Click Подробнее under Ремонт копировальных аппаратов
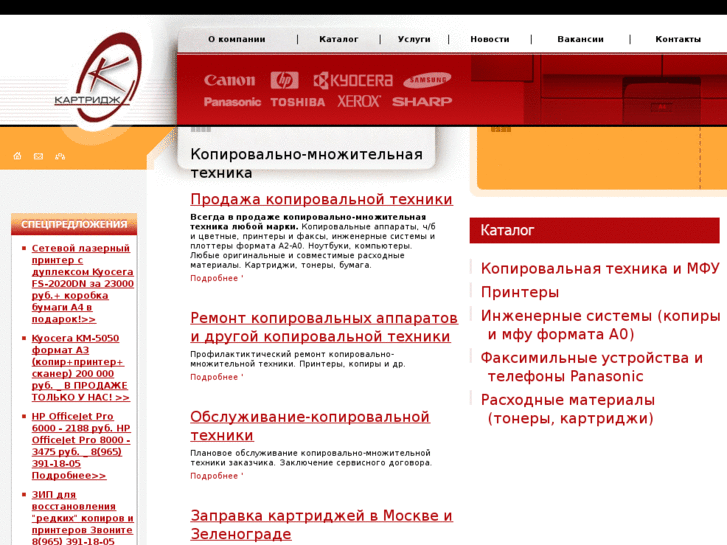This screenshot has width=727, height=545. pyautogui.click(x=217, y=377)
